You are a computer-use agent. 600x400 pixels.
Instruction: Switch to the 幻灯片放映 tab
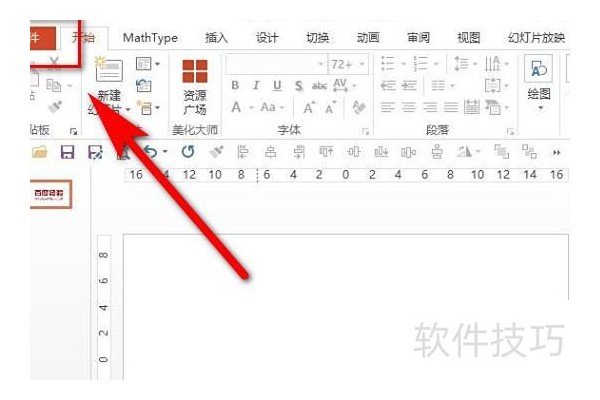coord(536,38)
